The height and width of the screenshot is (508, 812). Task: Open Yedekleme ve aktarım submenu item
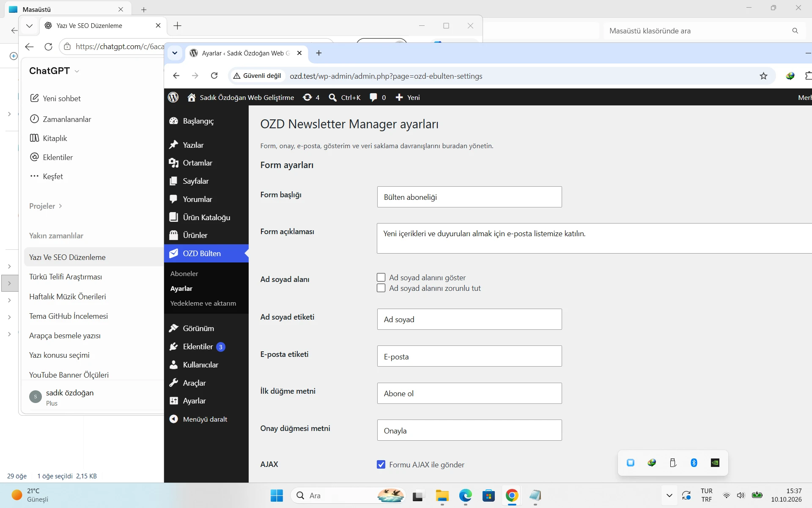tap(203, 303)
